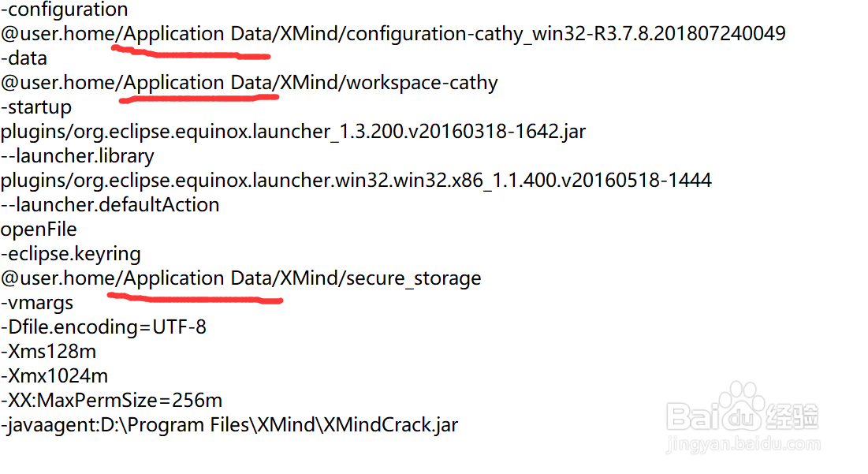
Task: Click the openFile text
Action: [x=39, y=230]
